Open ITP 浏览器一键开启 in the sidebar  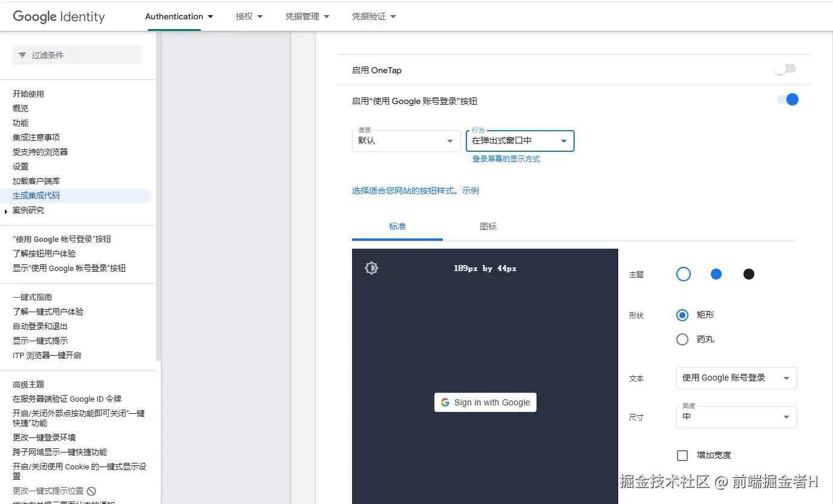(47, 355)
